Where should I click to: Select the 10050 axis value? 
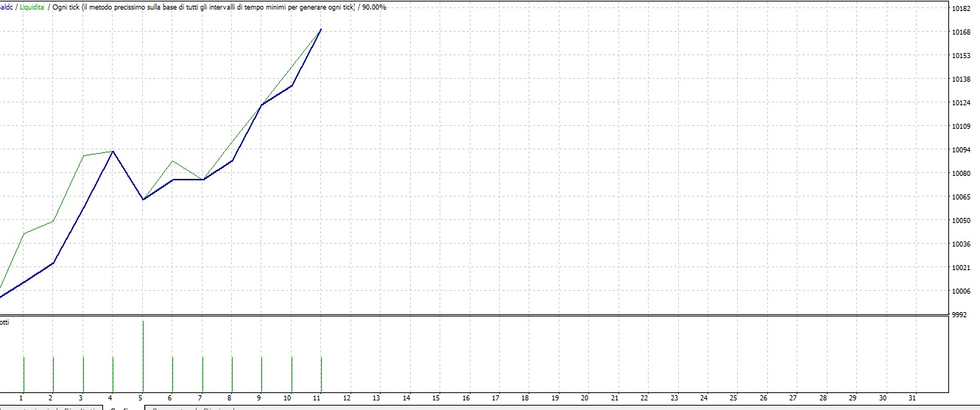click(962, 221)
